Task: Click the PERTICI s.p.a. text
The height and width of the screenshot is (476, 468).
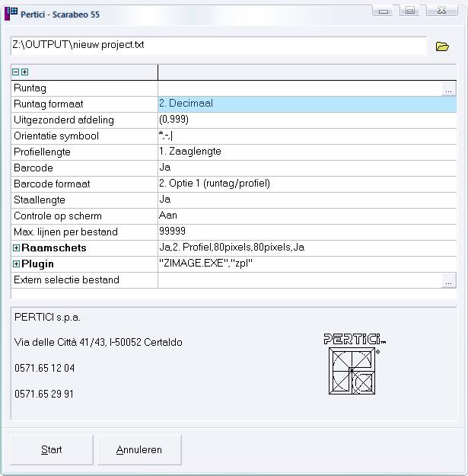Action: click(47, 318)
